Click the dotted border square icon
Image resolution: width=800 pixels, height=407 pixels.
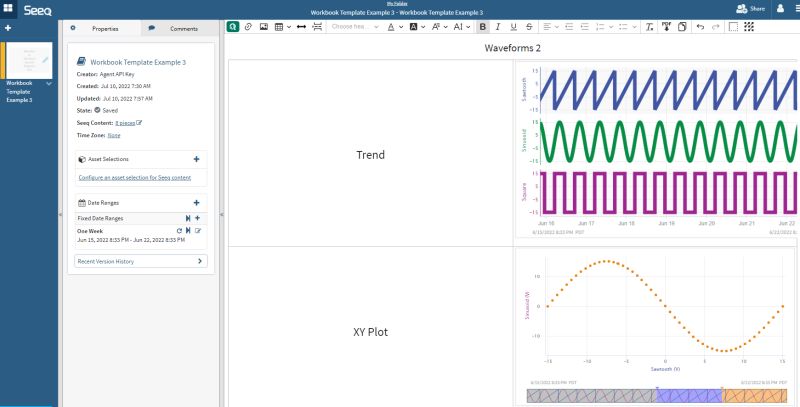point(733,27)
